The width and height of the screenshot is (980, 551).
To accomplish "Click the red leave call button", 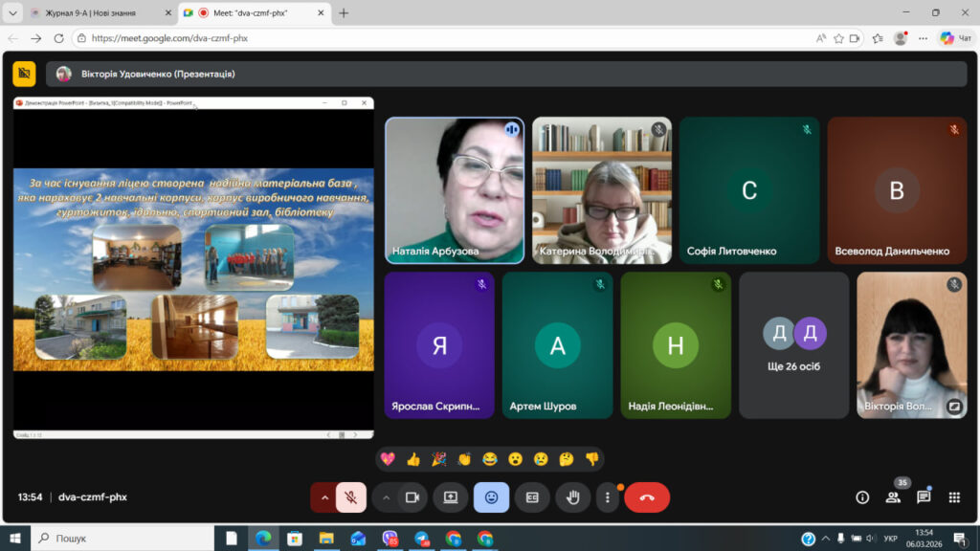I will pos(647,497).
